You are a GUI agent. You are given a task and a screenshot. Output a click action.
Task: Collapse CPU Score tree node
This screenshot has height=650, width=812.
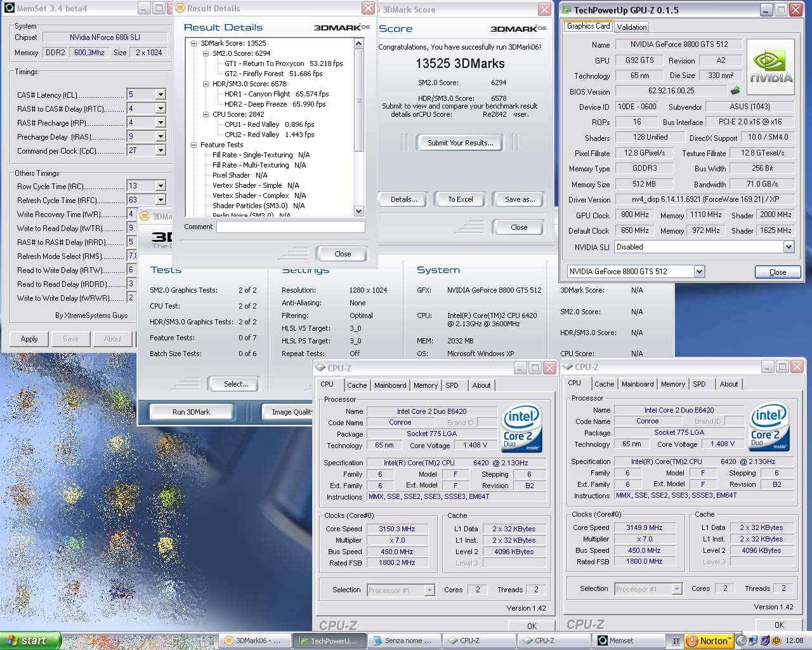(x=206, y=114)
